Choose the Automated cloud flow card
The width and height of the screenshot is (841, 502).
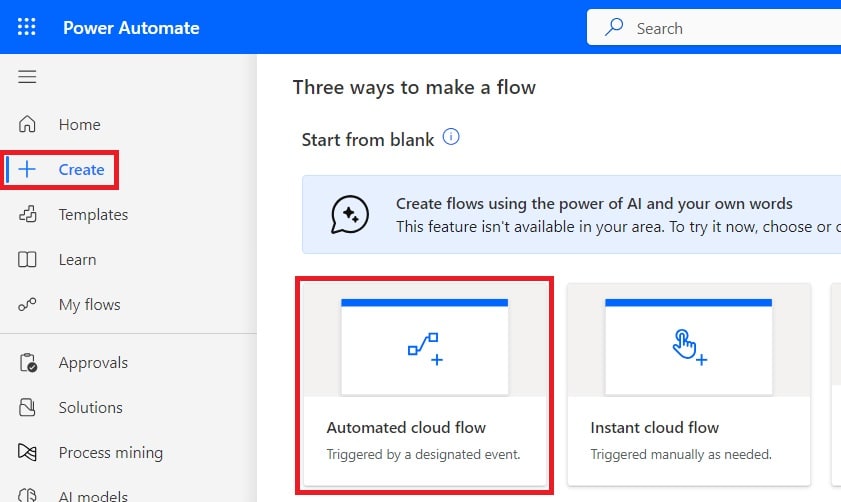pos(425,385)
